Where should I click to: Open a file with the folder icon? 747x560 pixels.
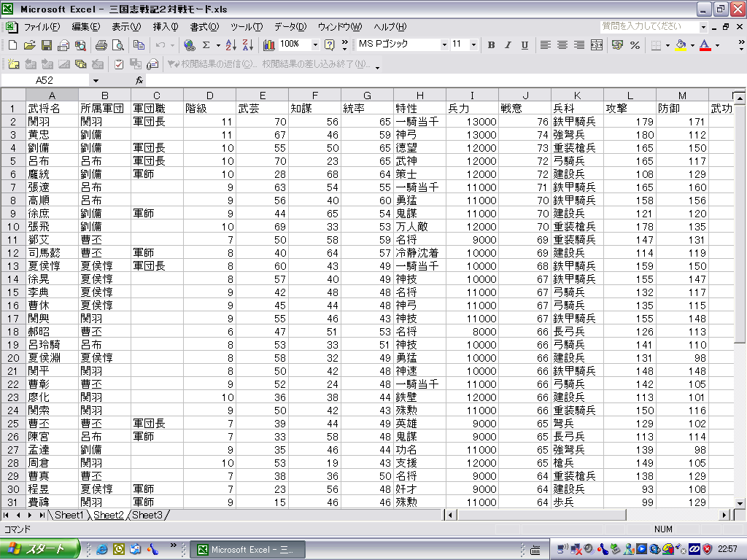(x=29, y=45)
